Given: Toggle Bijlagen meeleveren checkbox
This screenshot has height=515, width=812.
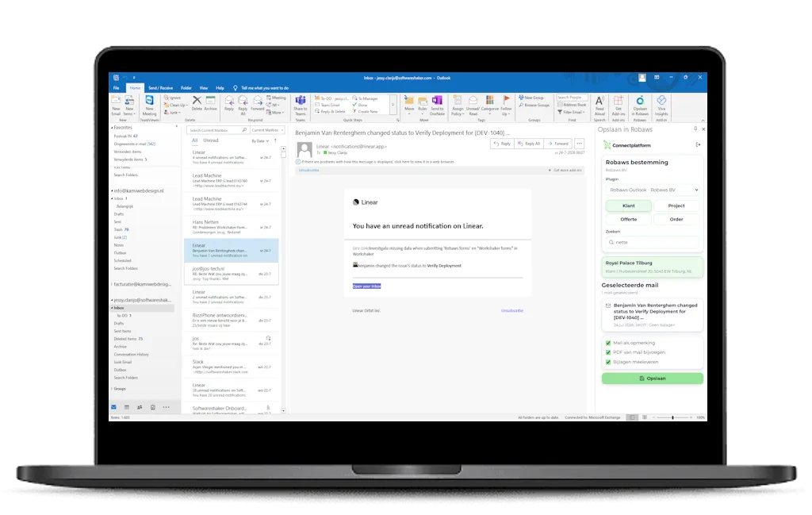Looking at the screenshot, I should tap(608, 362).
